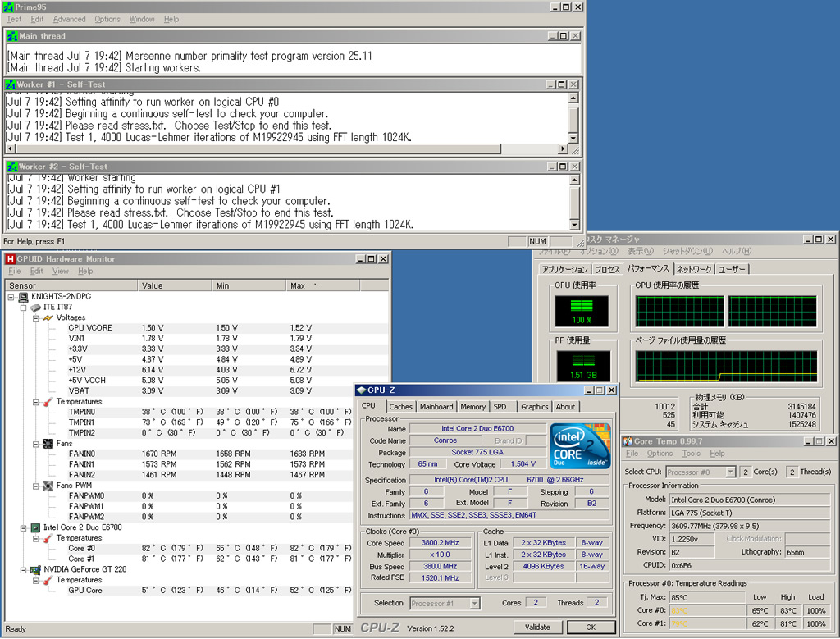Image resolution: width=840 pixels, height=639 pixels.
Task: Switch to CPU-Z Caches tab
Action: (x=400, y=407)
